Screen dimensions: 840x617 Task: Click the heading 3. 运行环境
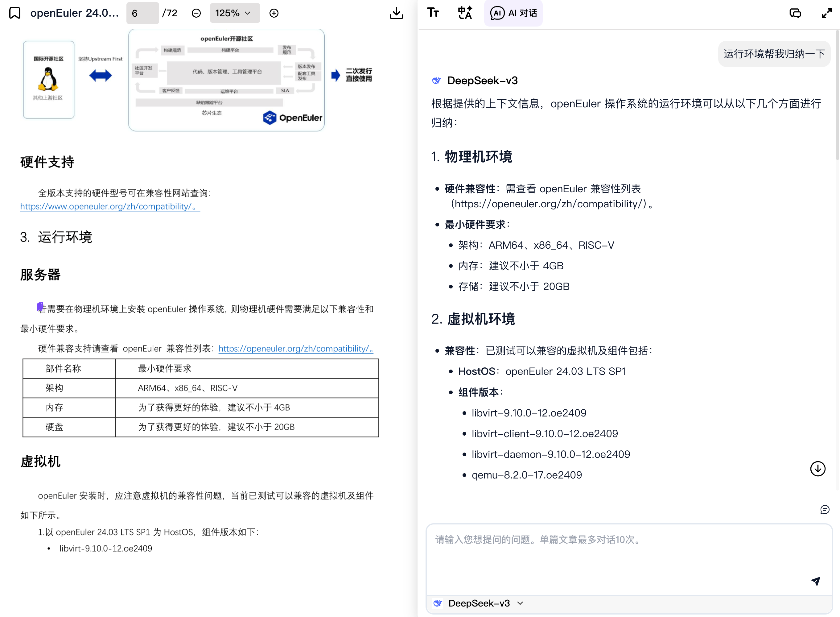(x=56, y=237)
